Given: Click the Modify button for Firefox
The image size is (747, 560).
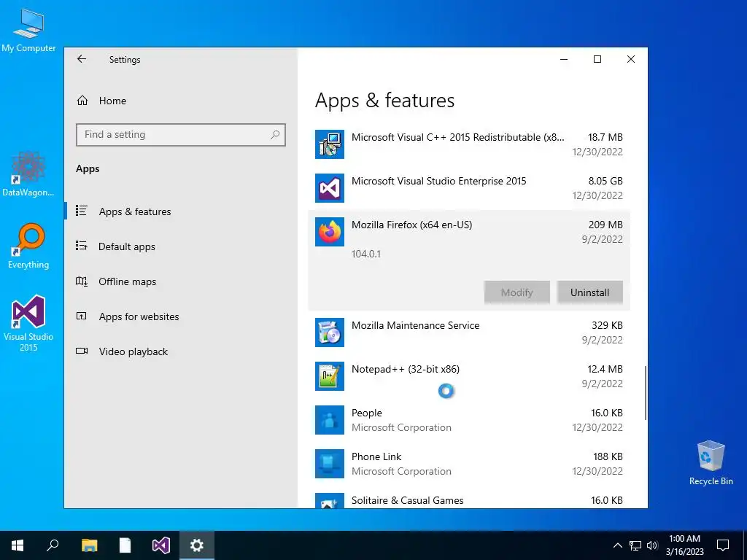Looking at the screenshot, I should tap(517, 292).
